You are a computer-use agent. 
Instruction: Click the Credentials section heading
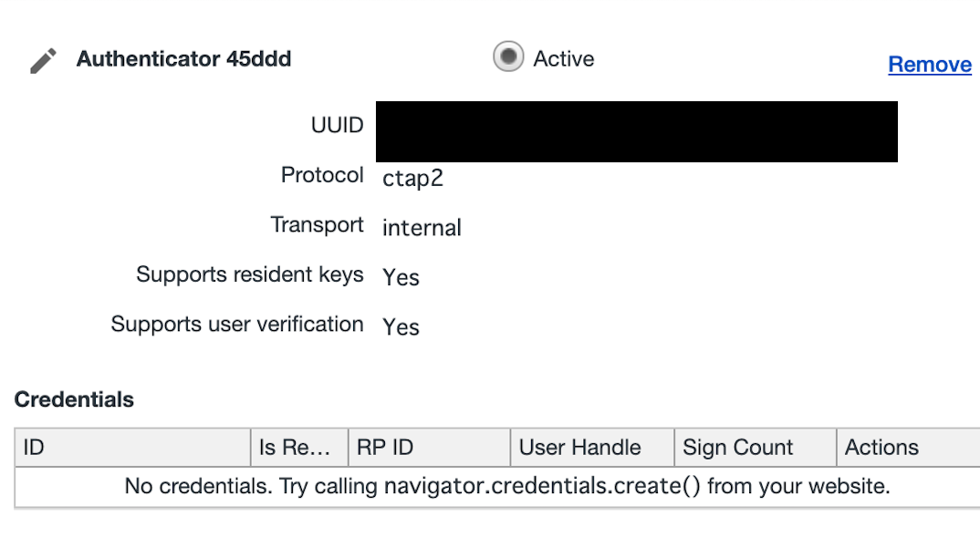[x=73, y=399]
